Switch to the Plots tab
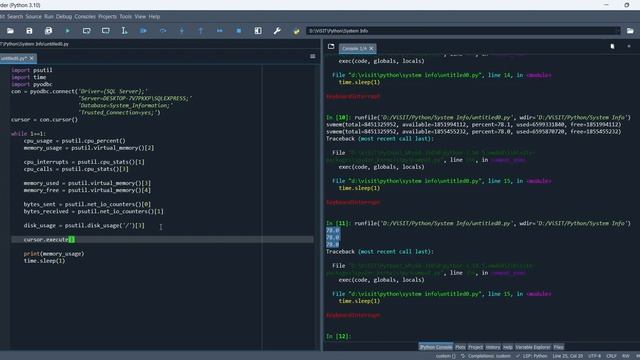Screen dimensions: 640x360 click(x=460, y=347)
